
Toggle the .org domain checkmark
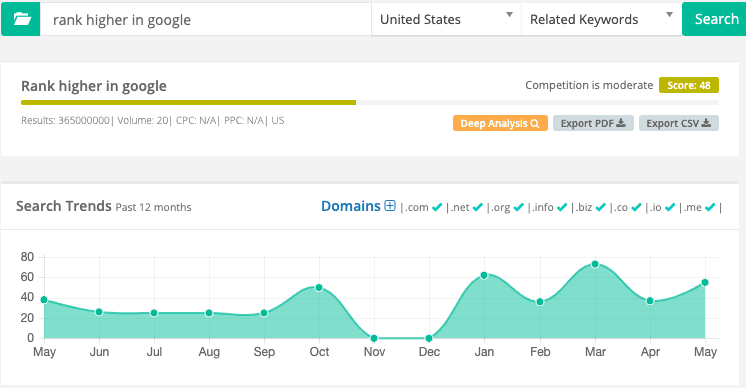(x=519, y=207)
